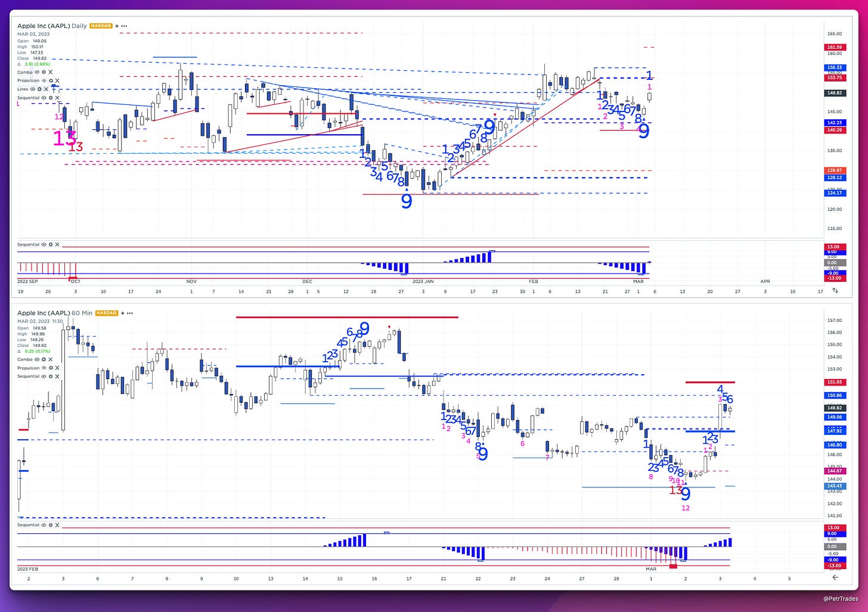Image resolution: width=868 pixels, height=612 pixels.
Task: Click 124.17 blue price label on Daily axis
Action: click(835, 192)
